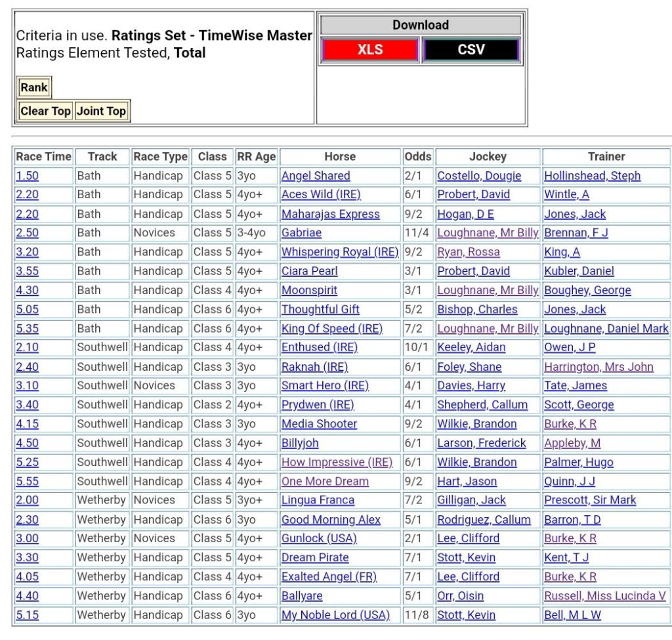Open trainer Prescott, Sir Mark link
The width and height of the screenshot is (672, 640).
[589, 500]
